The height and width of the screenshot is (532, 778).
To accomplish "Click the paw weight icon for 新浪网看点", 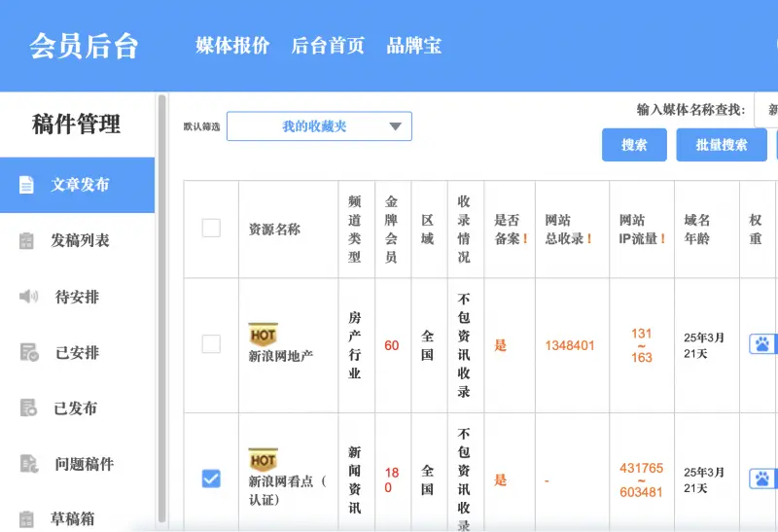I will pos(762,479).
